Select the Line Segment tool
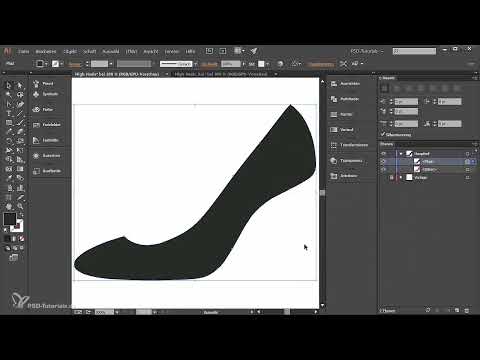 (20, 114)
